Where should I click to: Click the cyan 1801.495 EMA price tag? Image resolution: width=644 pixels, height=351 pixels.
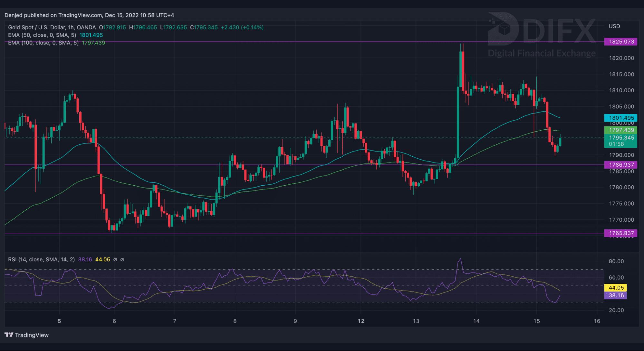[x=621, y=118]
